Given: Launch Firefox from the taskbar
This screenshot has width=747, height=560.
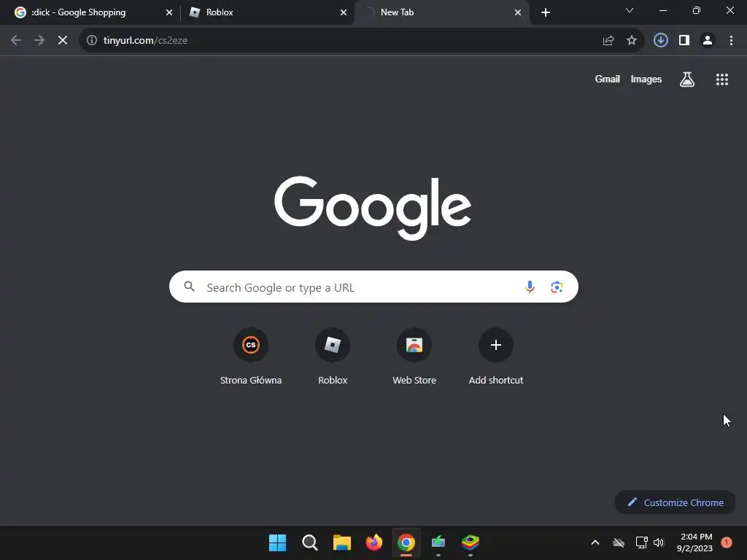Looking at the screenshot, I should click(374, 542).
